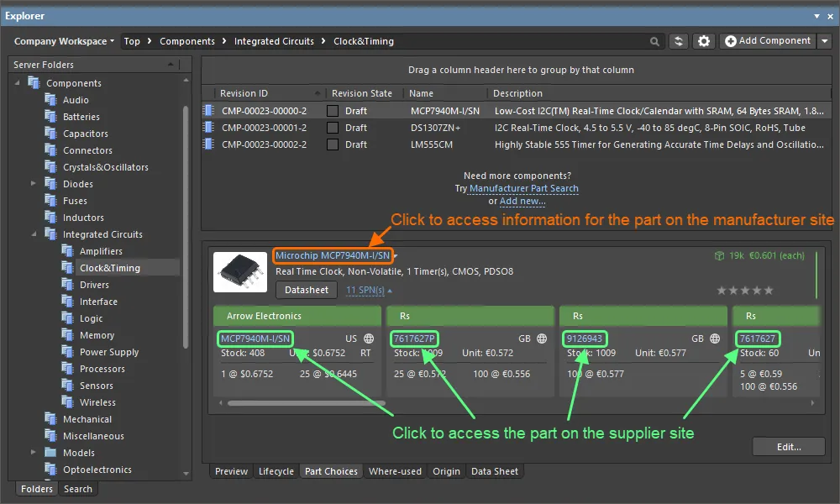Click the Add Component button
Screen dimensions: 840x504
coord(768,40)
